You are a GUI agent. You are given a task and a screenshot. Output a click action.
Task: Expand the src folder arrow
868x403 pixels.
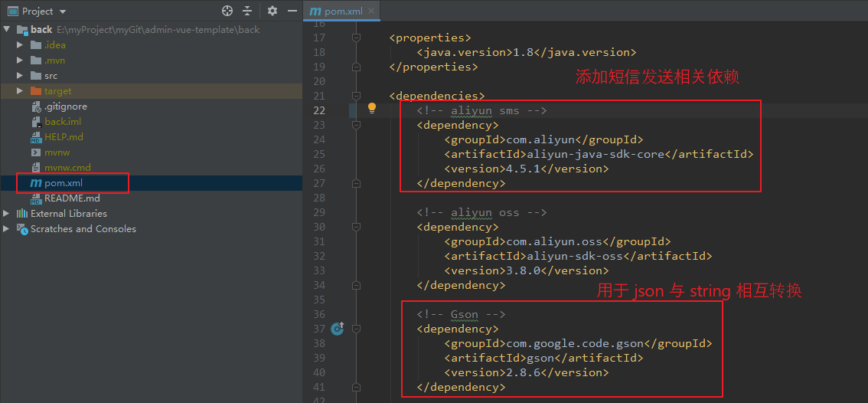(x=20, y=75)
